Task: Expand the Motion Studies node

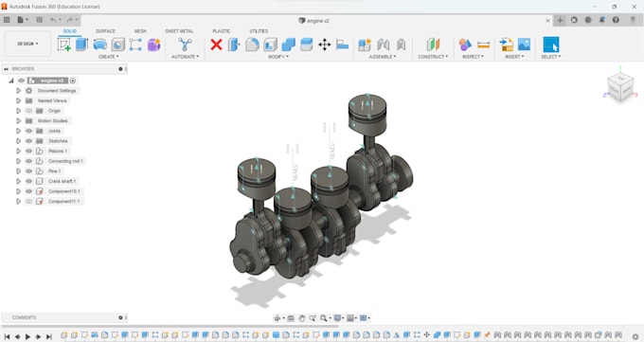Action: (19, 121)
